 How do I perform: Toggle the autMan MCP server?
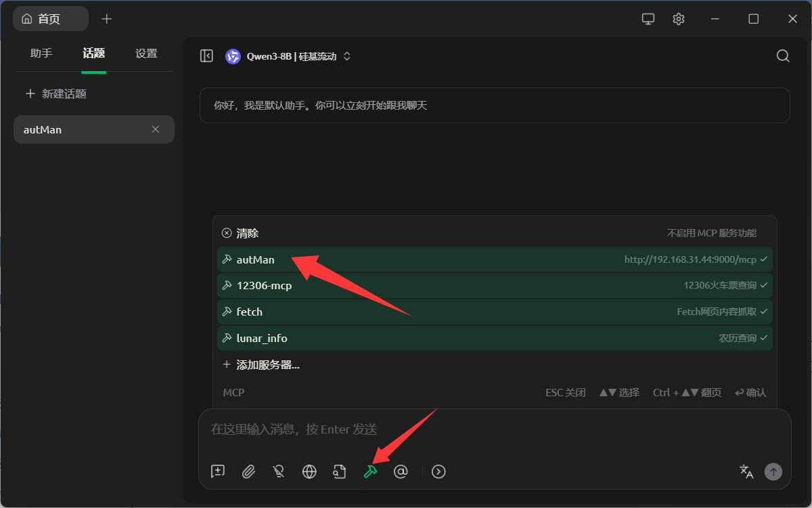(x=495, y=259)
